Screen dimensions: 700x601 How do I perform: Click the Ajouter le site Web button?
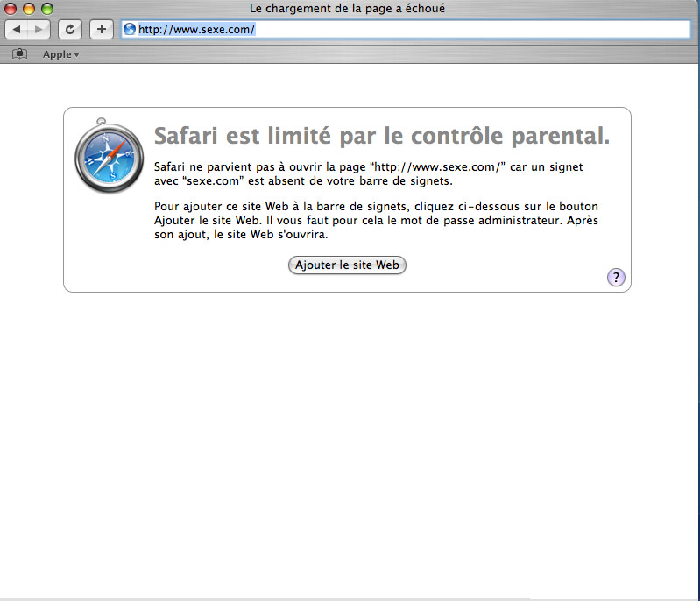[x=347, y=265]
